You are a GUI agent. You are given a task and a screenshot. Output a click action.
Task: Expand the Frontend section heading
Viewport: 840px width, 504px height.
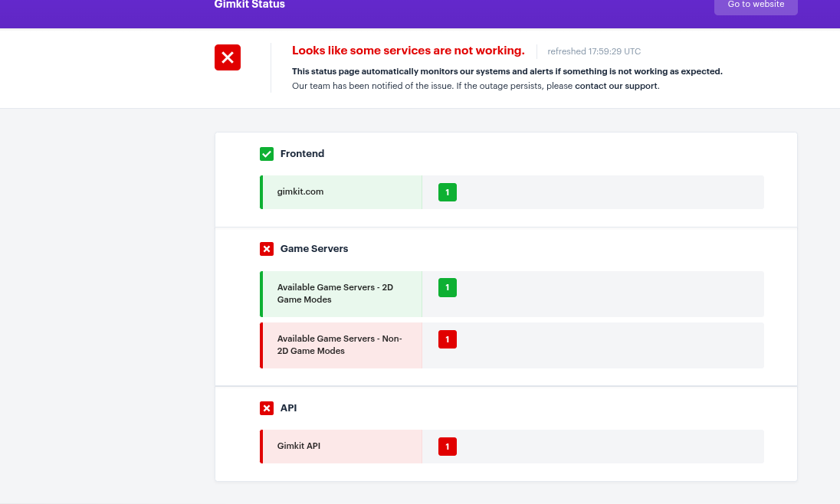(x=302, y=154)
